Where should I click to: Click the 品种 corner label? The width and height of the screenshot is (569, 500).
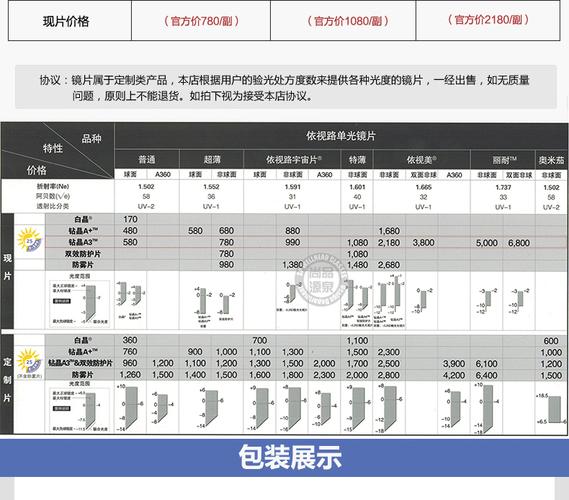(91, 138)
